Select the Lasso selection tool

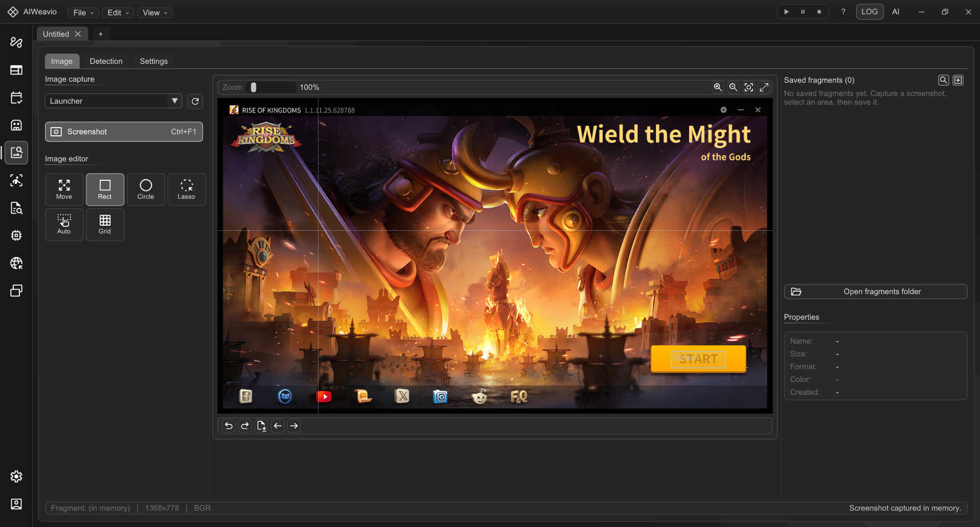click(x=187, y=189)
